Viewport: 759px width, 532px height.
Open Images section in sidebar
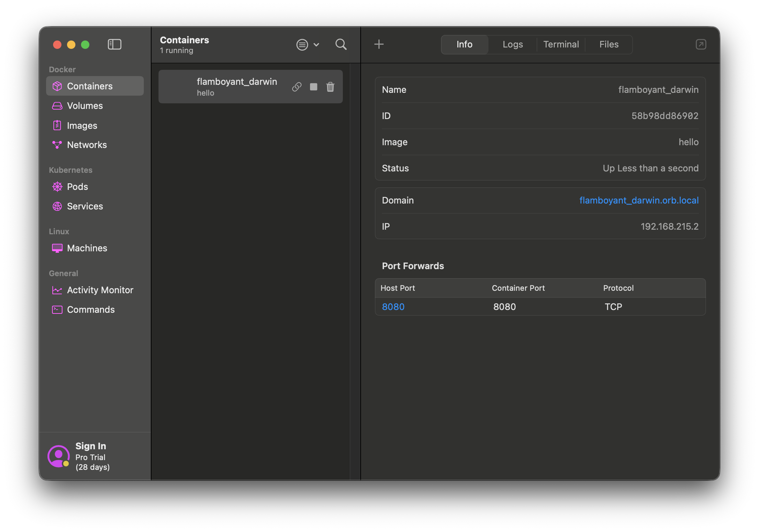pos(82,126)
